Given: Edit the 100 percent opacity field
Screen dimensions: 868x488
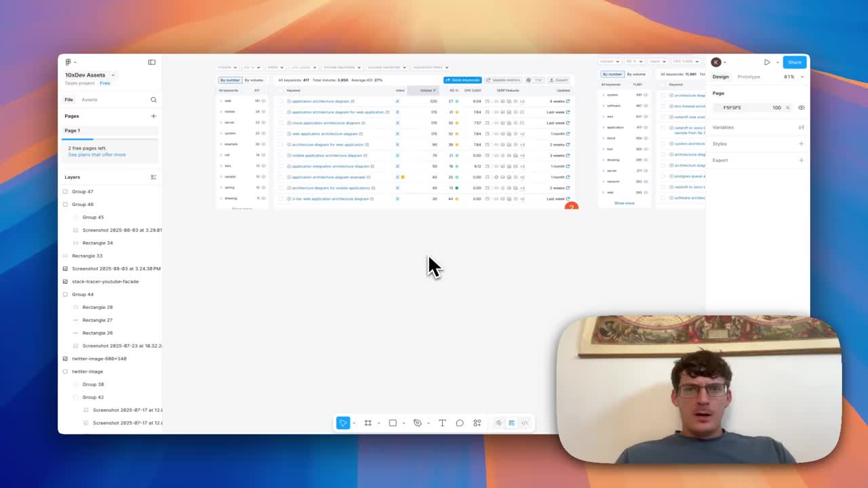Looking at the screenshot, I should pyautogui.click(x=776, y=108).
